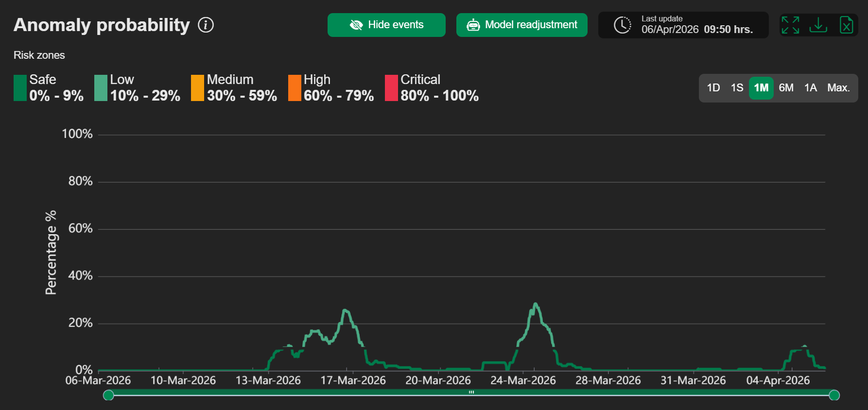Select the 6M time range
This screenshot has width=868, height=410.
786,88
